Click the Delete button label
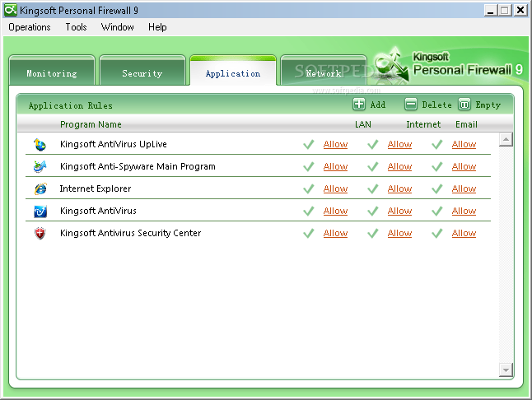 pos(436,105)
